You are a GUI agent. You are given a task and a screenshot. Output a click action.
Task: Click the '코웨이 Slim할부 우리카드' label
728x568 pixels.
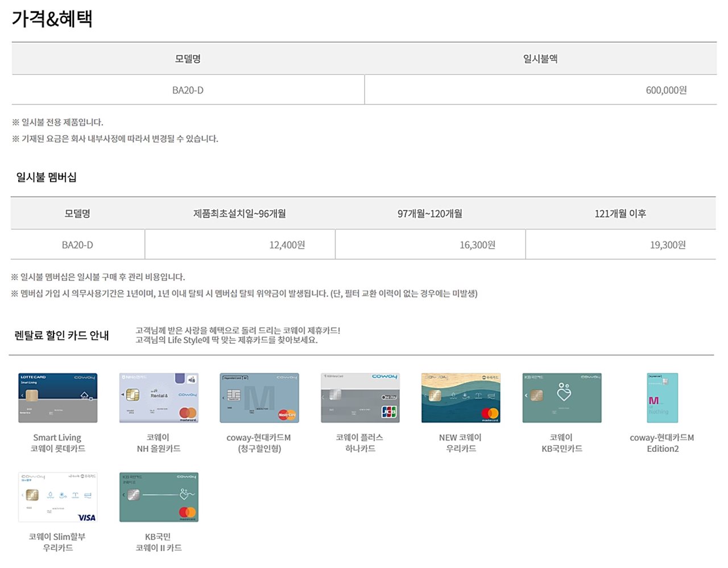(x=57, y=542)
